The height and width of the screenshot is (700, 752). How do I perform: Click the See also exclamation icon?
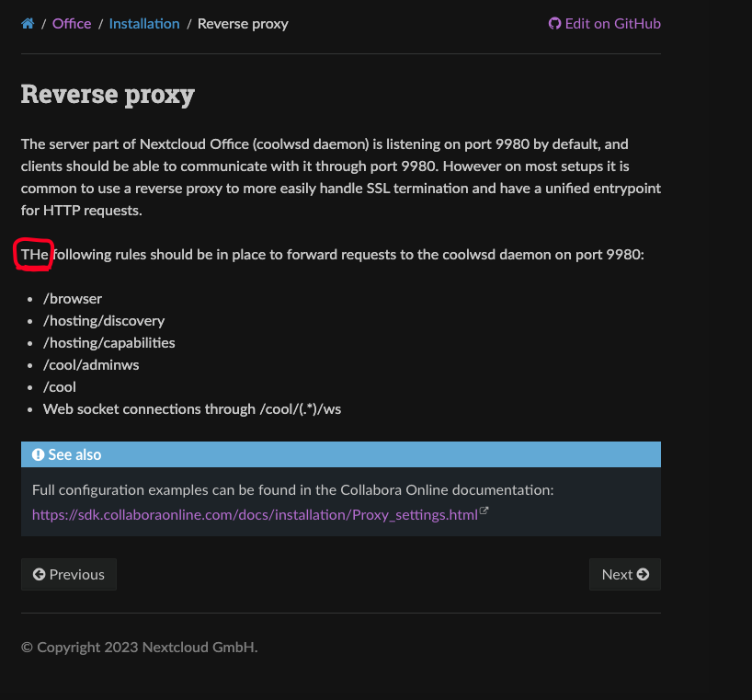click(x=38, y=454)
